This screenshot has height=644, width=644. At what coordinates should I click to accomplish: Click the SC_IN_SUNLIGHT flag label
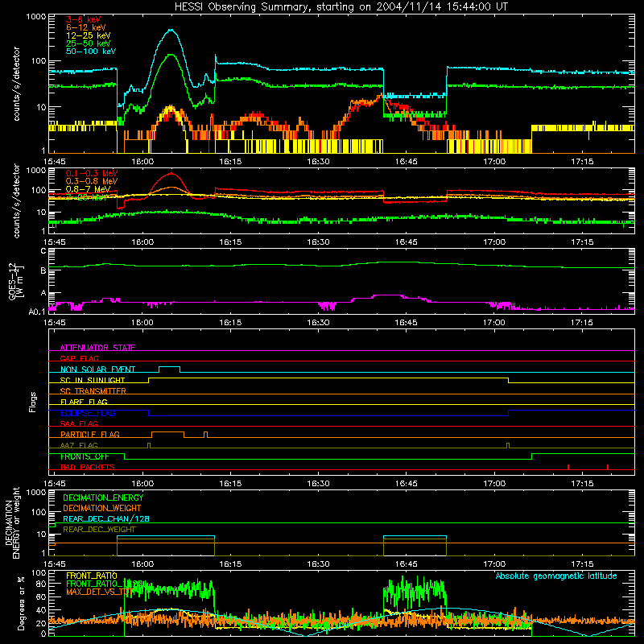[x=93, y=380]
